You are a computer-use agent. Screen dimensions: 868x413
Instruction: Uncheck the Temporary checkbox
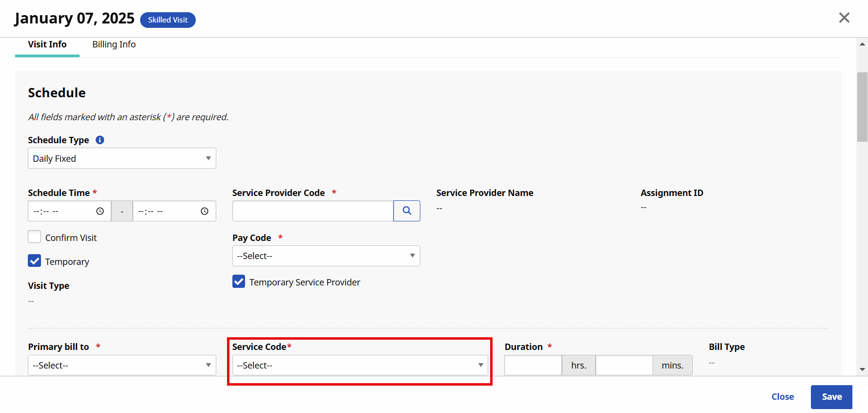35,261
